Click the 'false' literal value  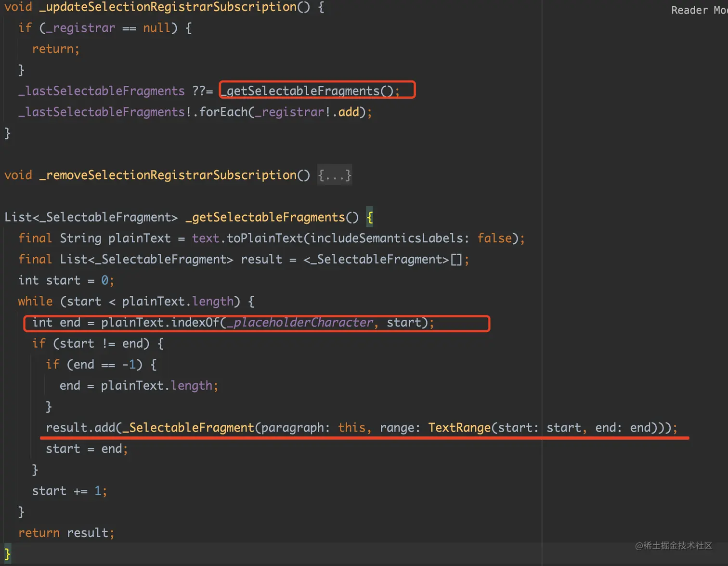point(494,238)
